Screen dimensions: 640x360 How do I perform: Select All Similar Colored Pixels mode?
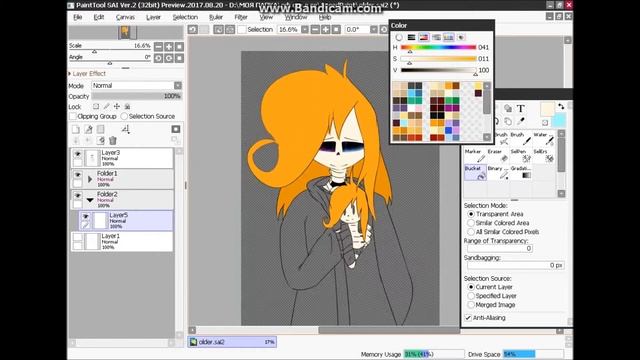471,232
